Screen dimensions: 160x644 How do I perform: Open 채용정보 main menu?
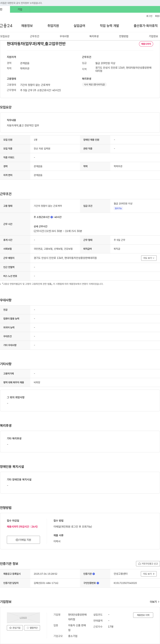click(27, 26)
